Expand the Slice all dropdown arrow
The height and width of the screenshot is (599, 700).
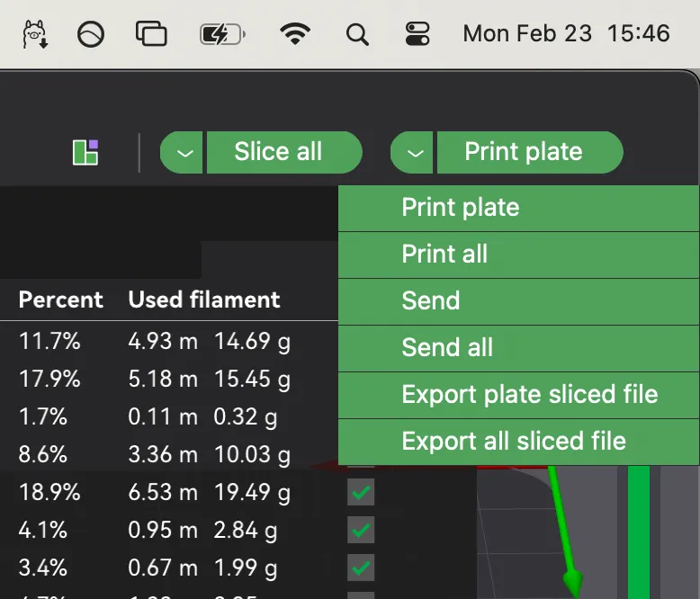coord(182,153)
